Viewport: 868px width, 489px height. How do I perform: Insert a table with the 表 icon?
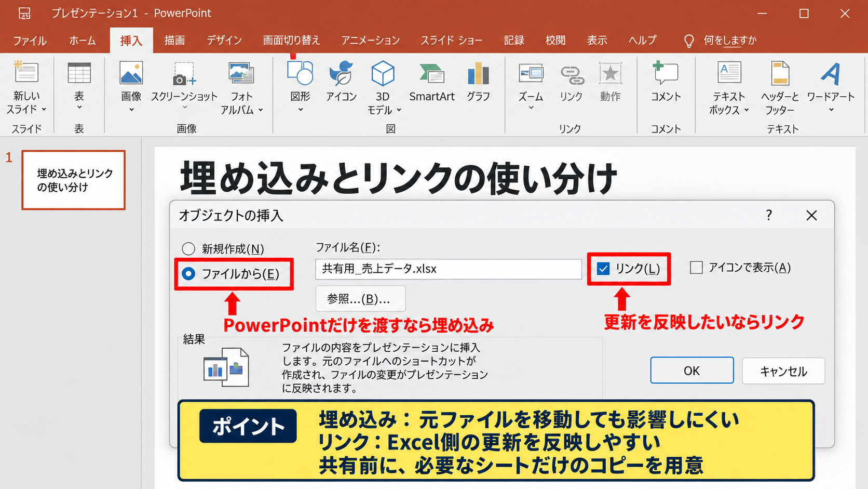click(x=79, y=73)
